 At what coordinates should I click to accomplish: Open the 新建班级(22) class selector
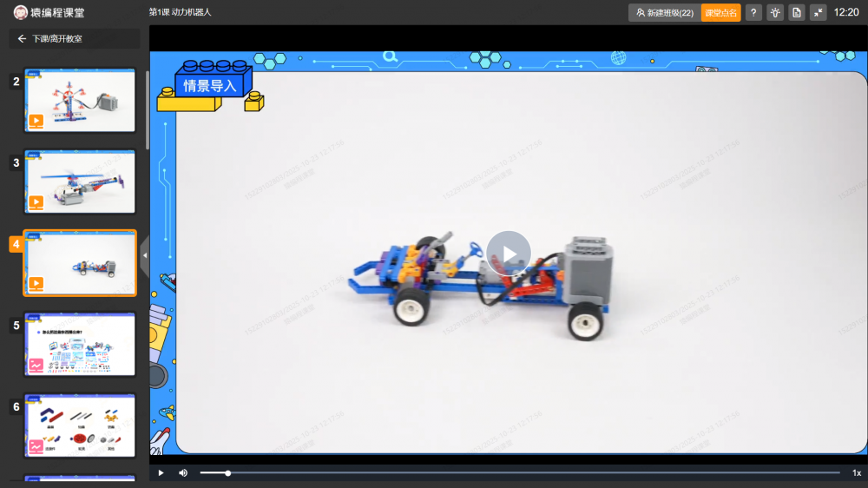tap(663, 13)
